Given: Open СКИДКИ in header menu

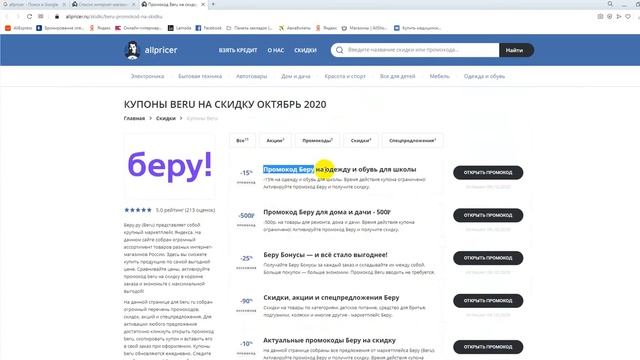Looking at the screenshot, I should click(x=305, y=50).
